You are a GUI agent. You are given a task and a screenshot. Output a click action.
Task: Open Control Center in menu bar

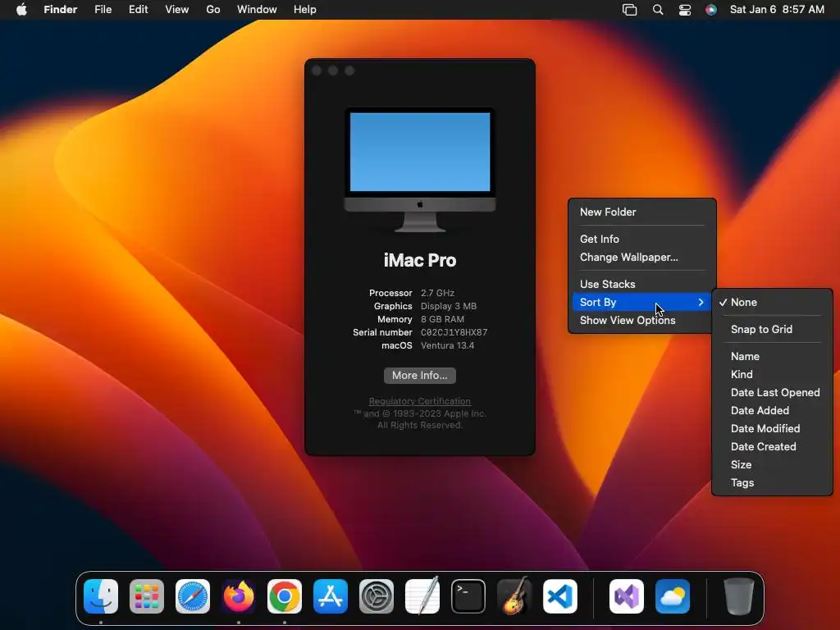pos(685,10)
